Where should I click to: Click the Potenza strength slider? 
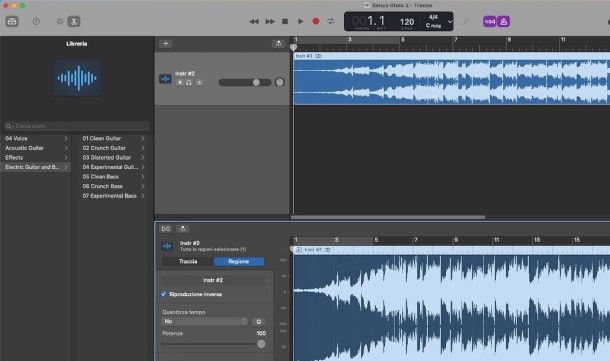(x=213, y=344)
